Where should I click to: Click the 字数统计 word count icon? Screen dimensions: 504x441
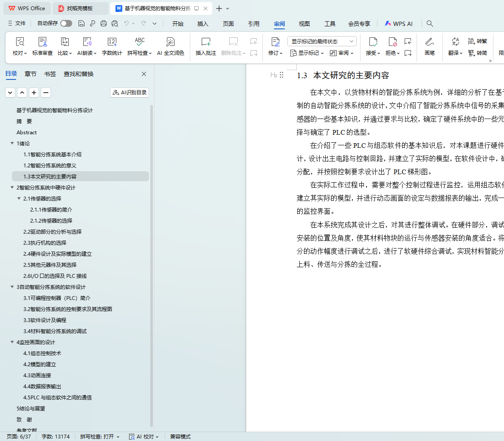point(112,42)
